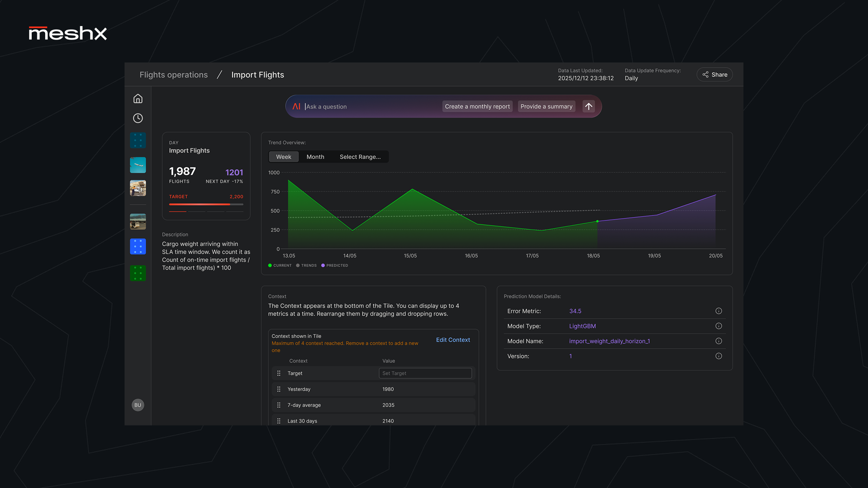Image resolution: width=868 pixels, height=488 pixels.
Task: Select the Month trend tab
Action: coord(315,157)
